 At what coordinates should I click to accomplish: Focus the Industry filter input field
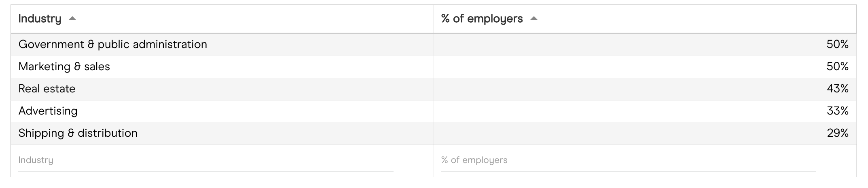[x=205, y=160]
